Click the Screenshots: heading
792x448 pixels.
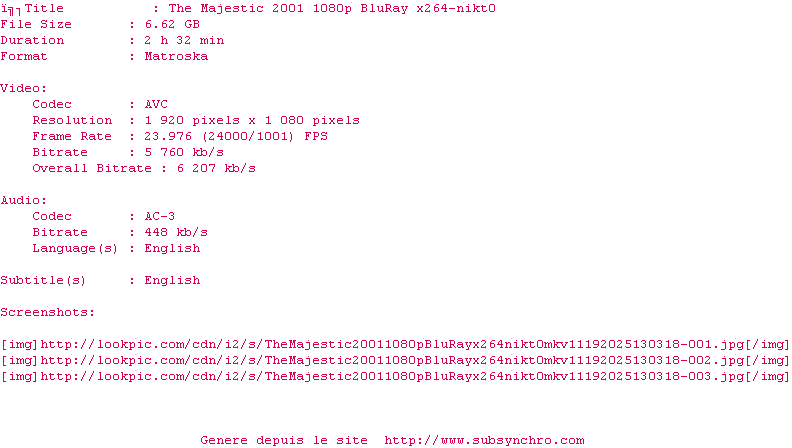click(47, 313)
